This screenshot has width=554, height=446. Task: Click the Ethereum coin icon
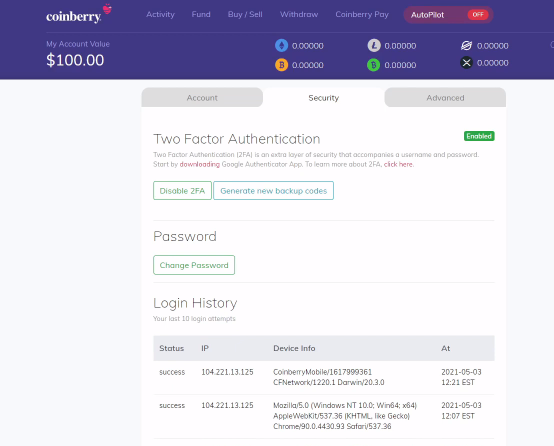pos(282,46)
